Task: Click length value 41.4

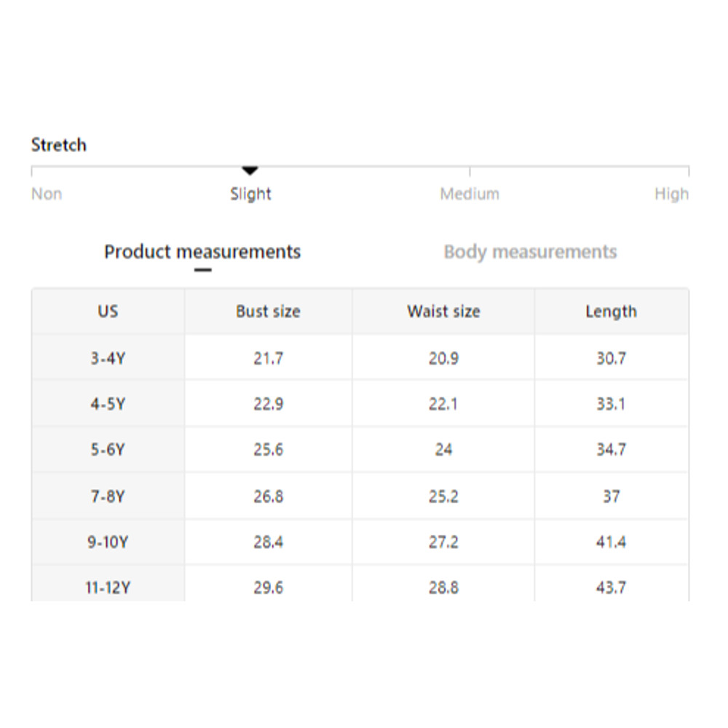Action: pyautogui.click(x=611, y=542)
